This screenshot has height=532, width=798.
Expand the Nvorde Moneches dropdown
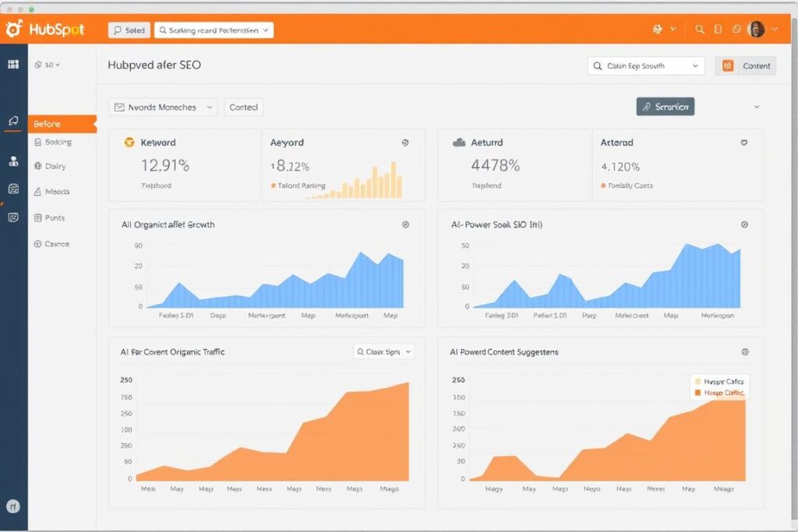click(161, 107)
